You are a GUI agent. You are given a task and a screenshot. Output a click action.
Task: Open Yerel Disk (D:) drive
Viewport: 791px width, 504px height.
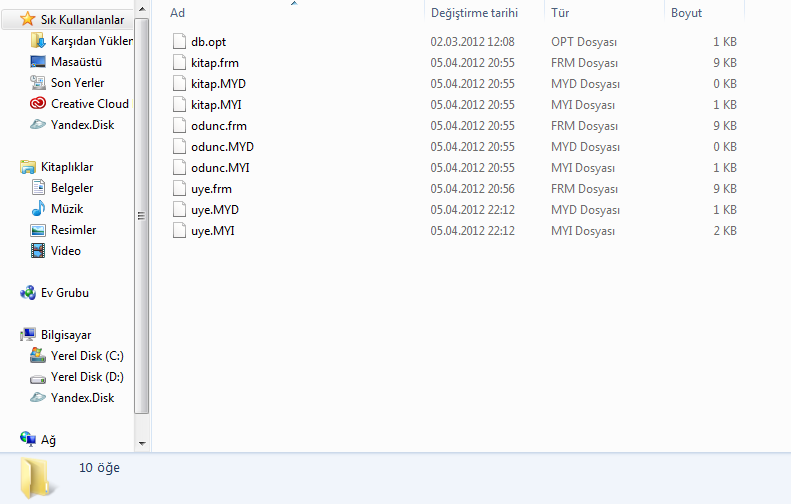[87, 377]
